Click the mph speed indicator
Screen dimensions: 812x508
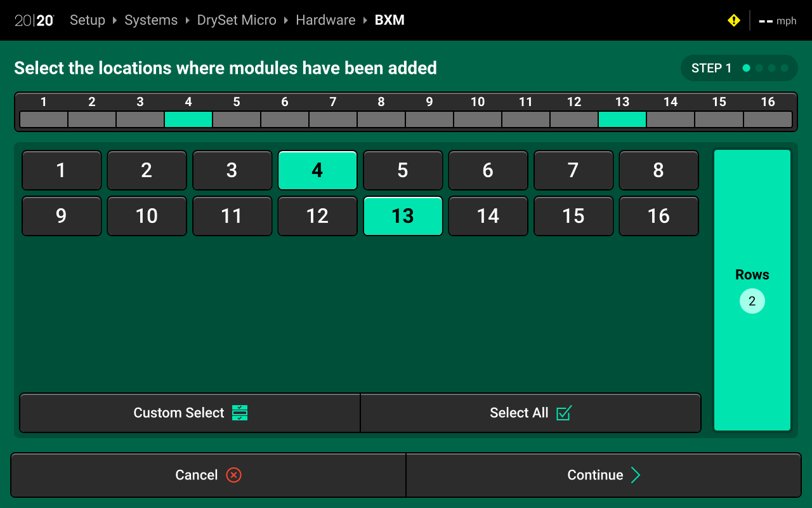(778, 21)
